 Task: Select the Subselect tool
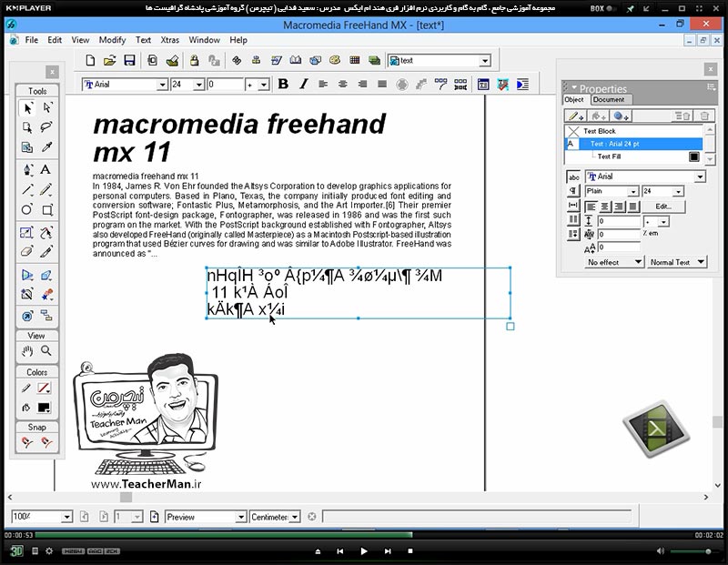[x=47, y=107]
